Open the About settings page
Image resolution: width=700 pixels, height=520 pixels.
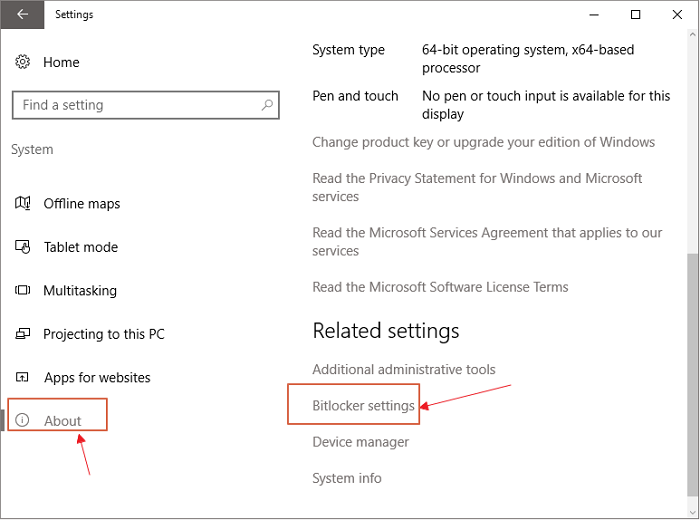(63, 421)
